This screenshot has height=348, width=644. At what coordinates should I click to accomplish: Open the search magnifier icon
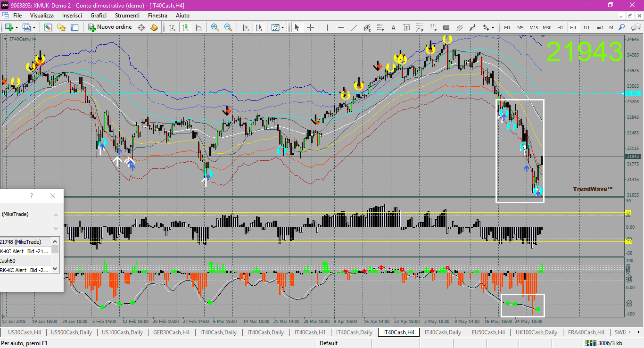point(622,27)
